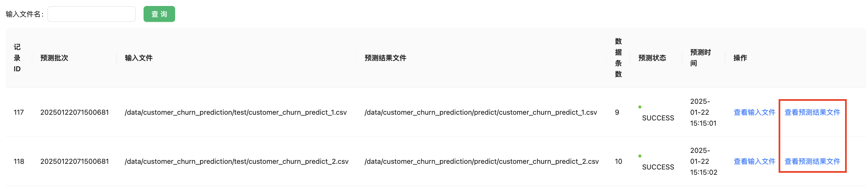Click the 操作 column header
868x191 pixels.
point(740,58)
